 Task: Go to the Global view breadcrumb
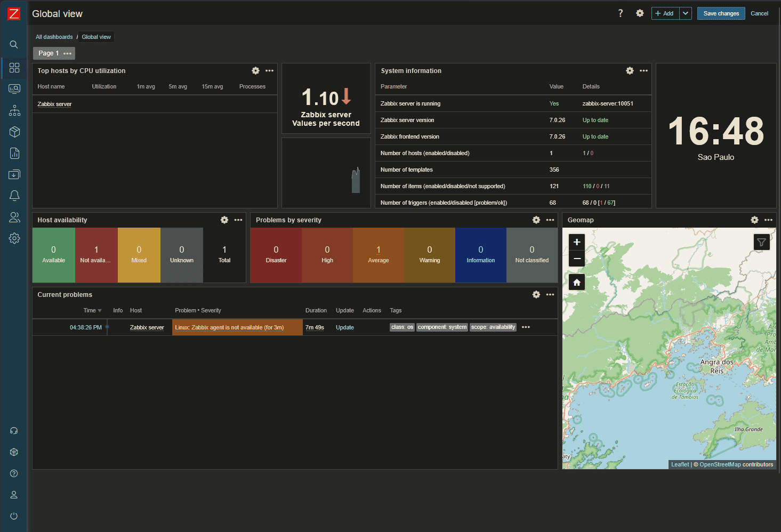tap(96, 37)
